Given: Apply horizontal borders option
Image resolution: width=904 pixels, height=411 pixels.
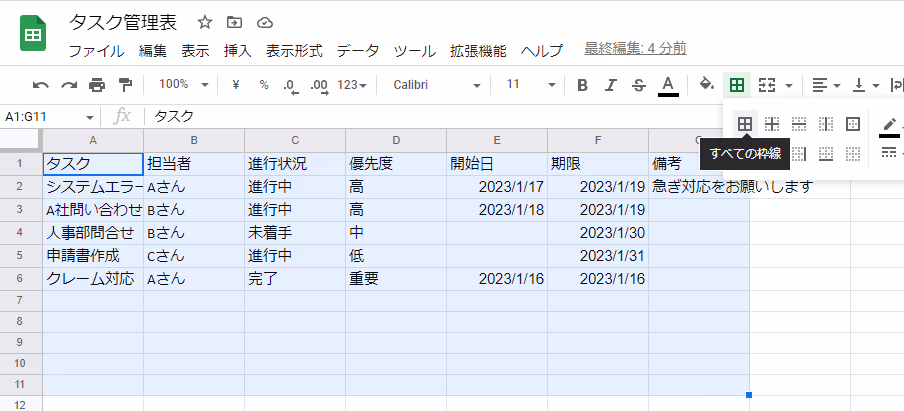Looking at the screenshot, I should click(x=799, y=123).
